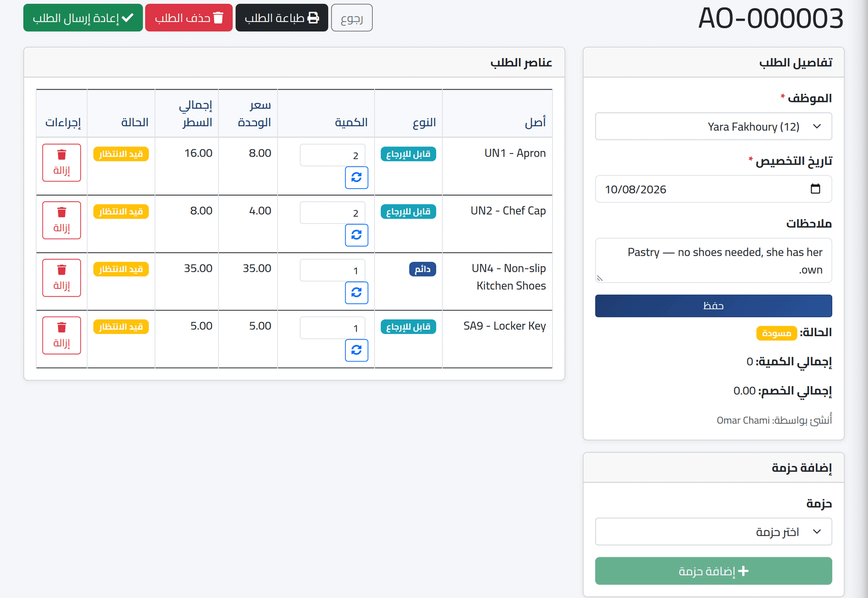868x598 pixels.
Task: Click the مسودة draft status badge
Action: 776,333
